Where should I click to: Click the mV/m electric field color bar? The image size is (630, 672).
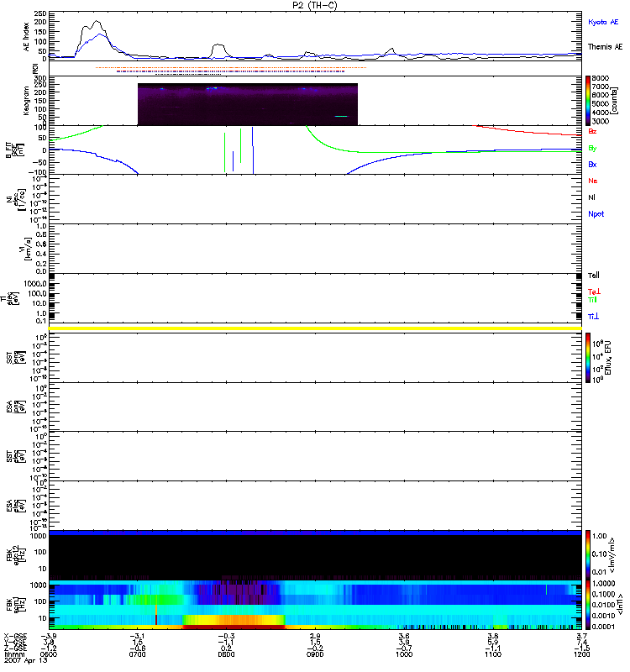588,555
